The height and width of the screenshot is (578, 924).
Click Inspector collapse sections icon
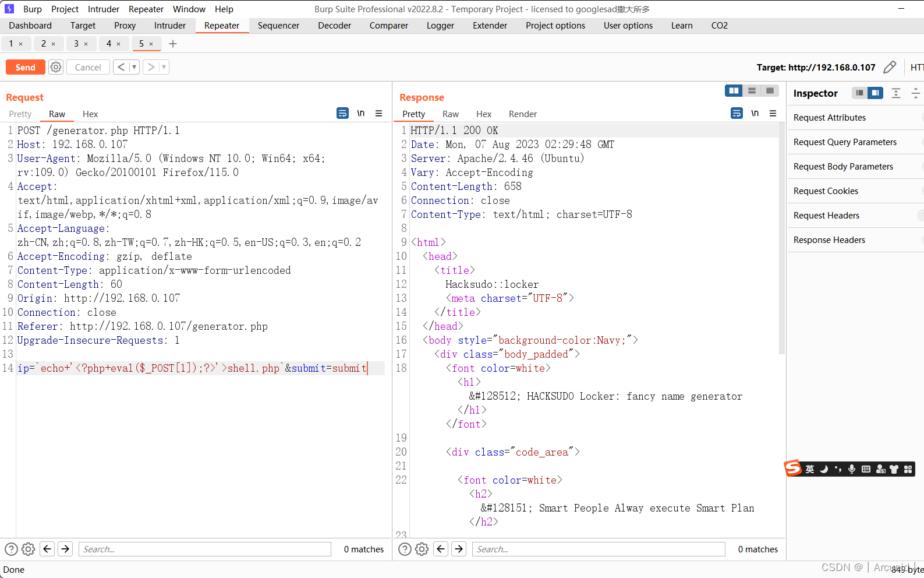pos(916,93)
